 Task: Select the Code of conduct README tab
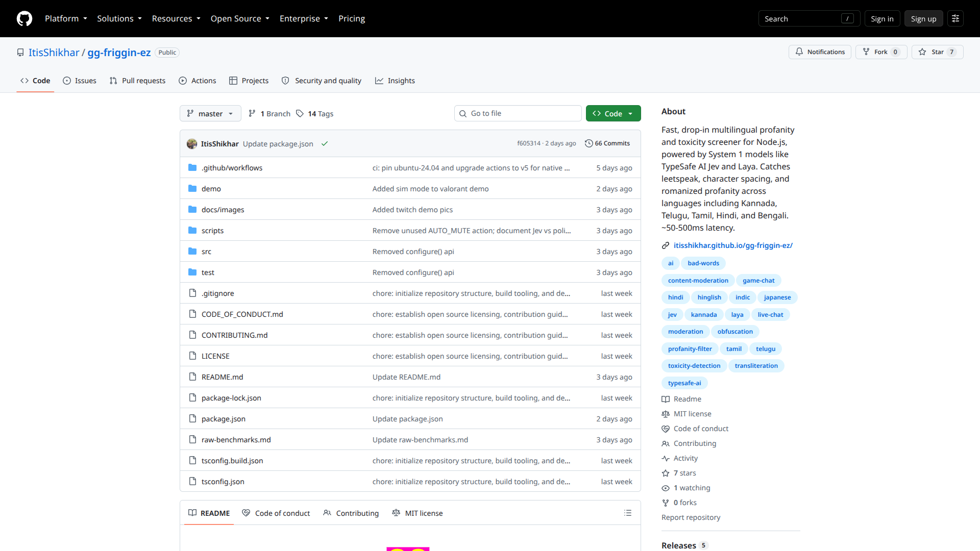coord(276,513)
